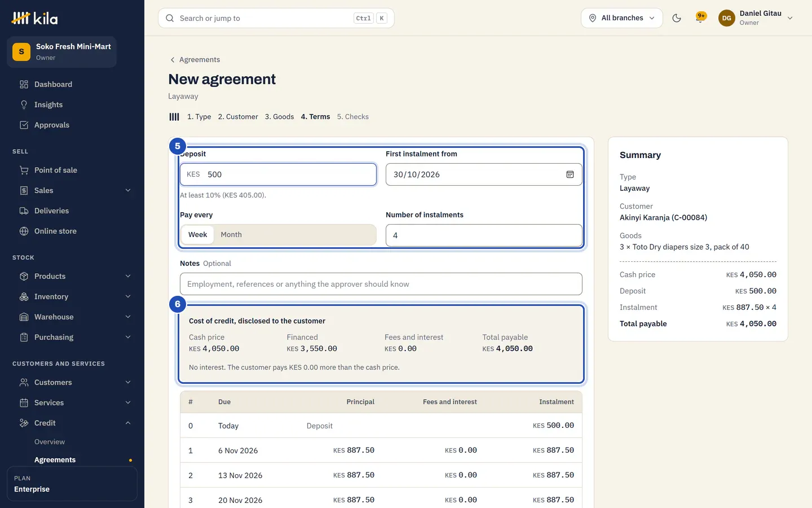
Task: Open the Daniel Gitau account menu
Action: pos(756,18)
